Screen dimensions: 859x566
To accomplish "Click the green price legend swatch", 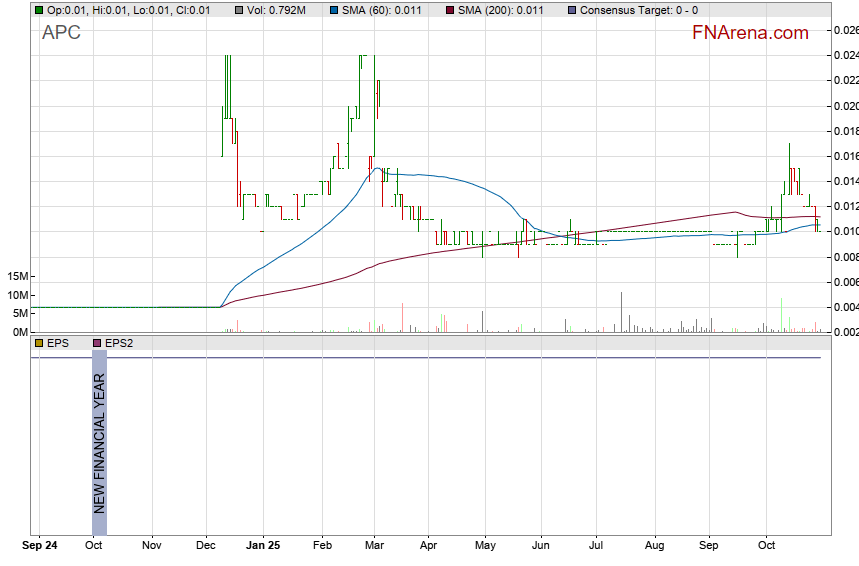I will tap(39, 10).
